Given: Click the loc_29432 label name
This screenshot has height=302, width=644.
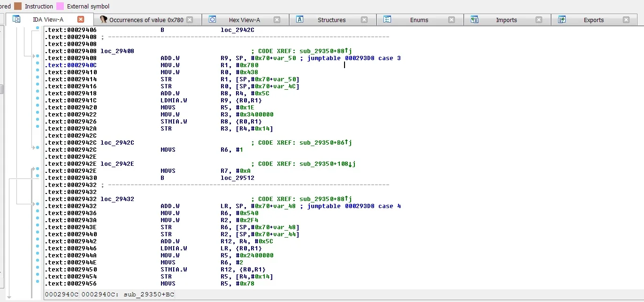Looking at the screenshot, I should pyautogui.click(x=117, y=199).
